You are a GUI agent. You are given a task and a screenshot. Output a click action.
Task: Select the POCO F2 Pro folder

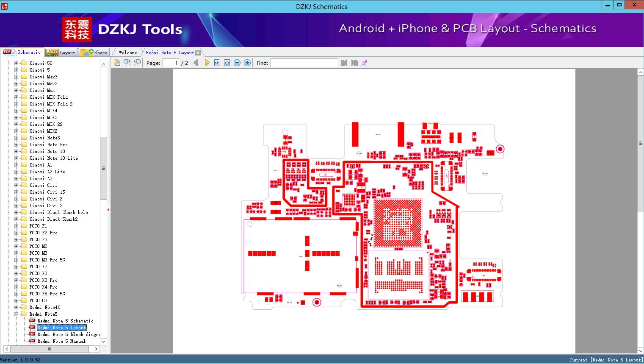[43, 233]
